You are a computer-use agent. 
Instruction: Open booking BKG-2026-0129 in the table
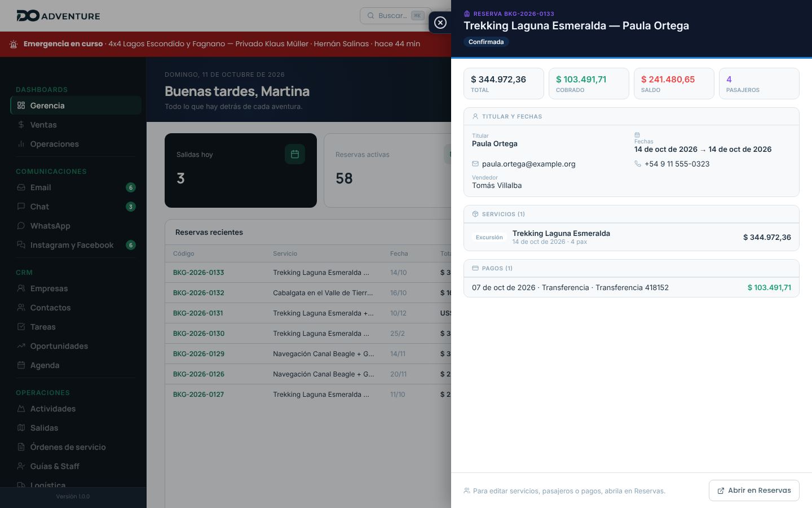coord(198,354)
